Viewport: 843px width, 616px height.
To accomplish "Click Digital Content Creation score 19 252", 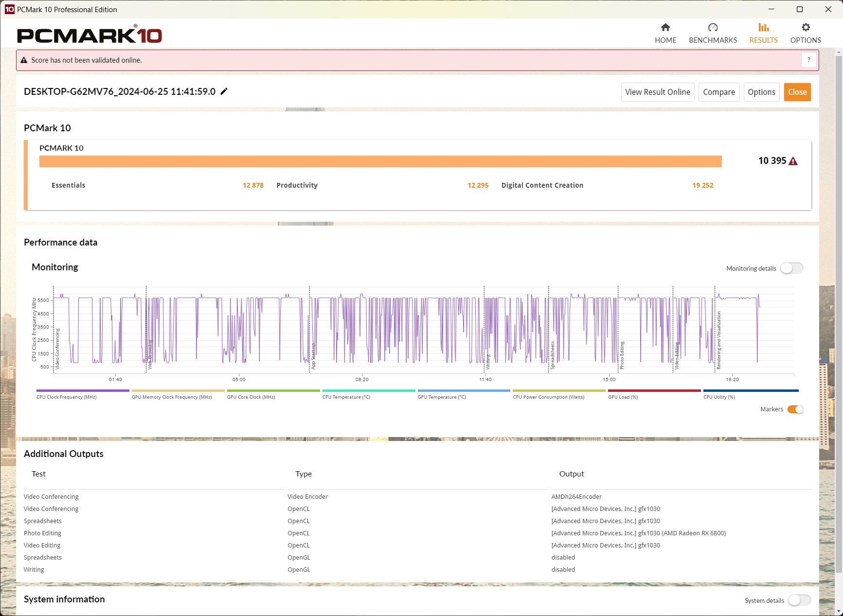I will (x=703, y=185).
